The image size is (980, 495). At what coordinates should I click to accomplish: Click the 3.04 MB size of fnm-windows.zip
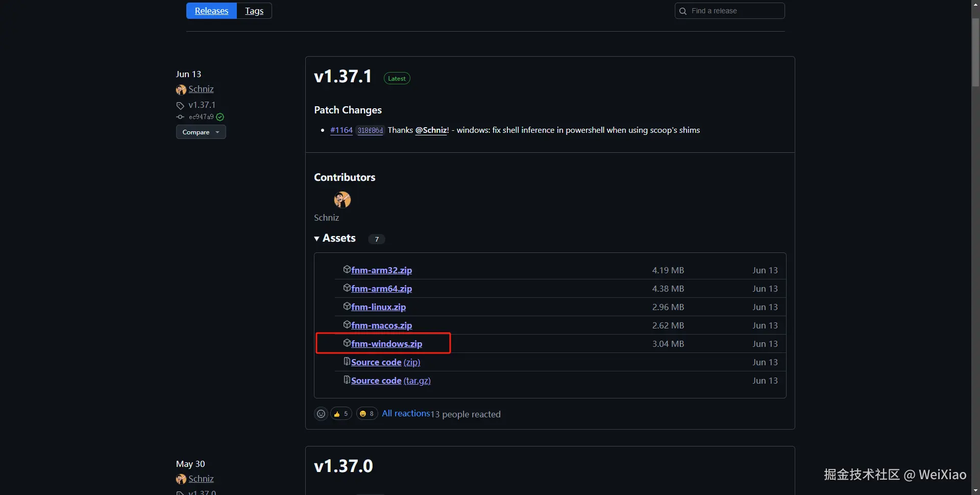668,344
